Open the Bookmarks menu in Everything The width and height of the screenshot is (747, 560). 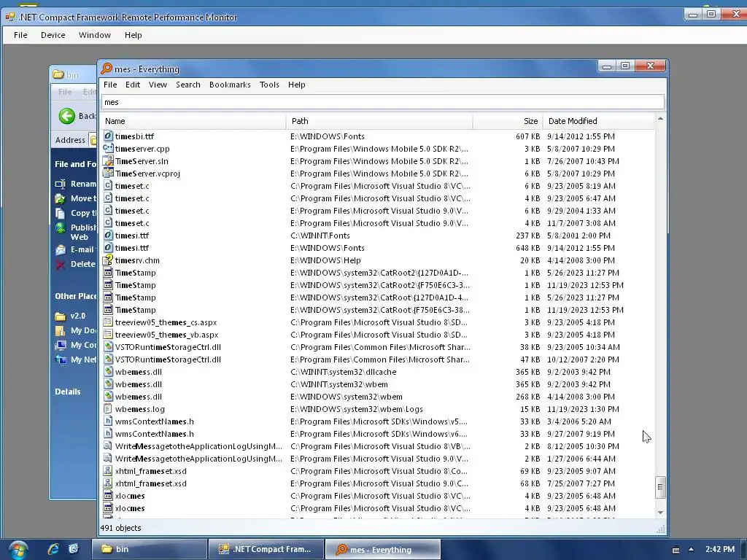coord(230,85)
